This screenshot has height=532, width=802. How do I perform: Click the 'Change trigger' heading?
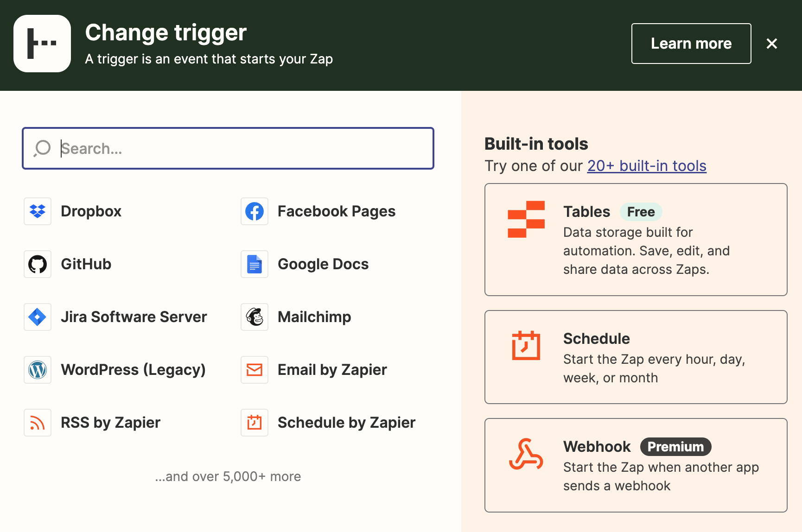point(166,33)
